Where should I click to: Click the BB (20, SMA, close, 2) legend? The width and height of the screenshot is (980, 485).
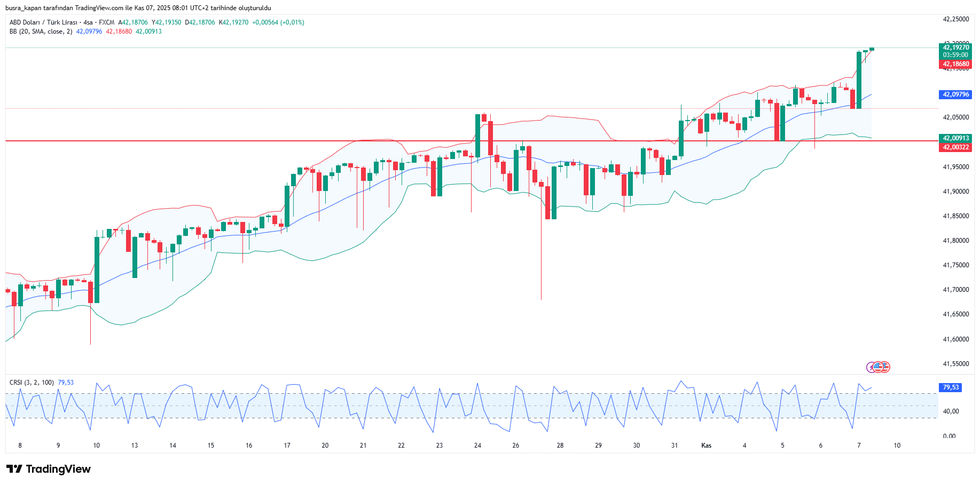[41, 31]
